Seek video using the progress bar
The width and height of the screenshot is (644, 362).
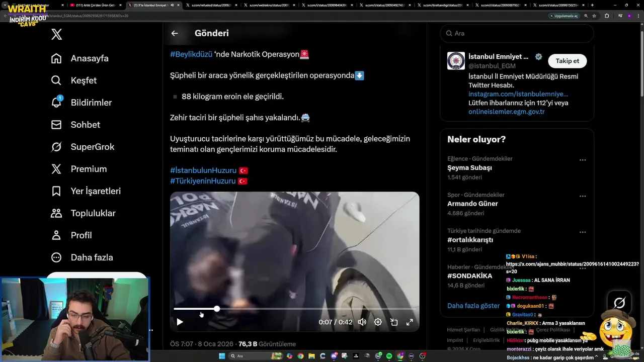(x=294, y=309)
